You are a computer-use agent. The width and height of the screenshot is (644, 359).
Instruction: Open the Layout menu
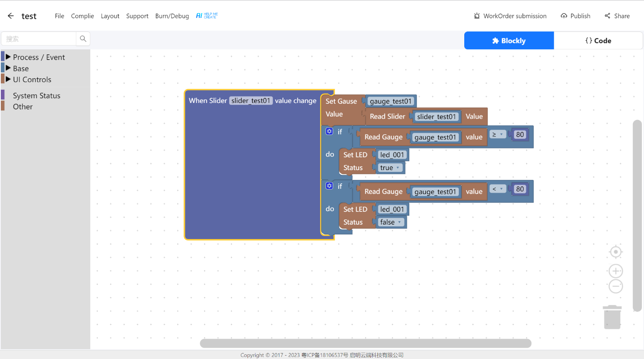110,16
